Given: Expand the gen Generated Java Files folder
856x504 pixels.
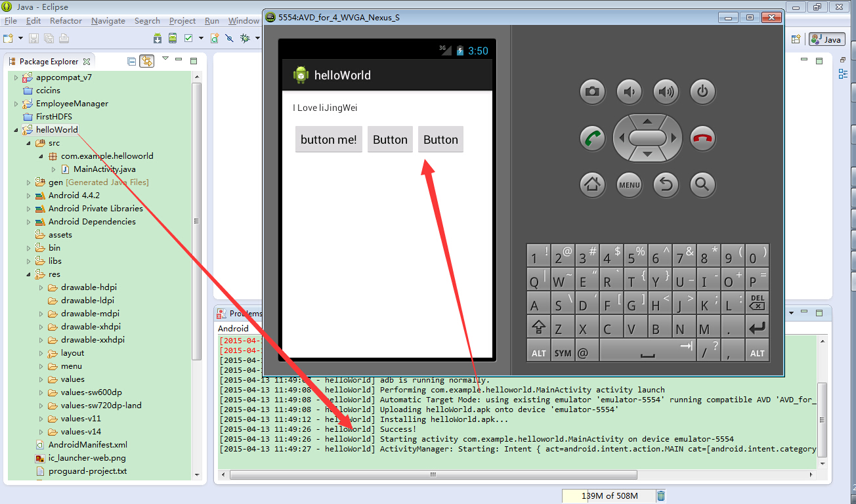Looking at the screenshot, I should 28,182.
